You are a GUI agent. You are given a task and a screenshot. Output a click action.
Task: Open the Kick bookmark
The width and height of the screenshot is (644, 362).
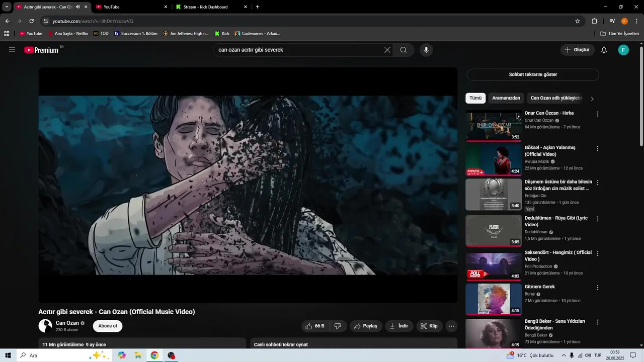[222, 34]
